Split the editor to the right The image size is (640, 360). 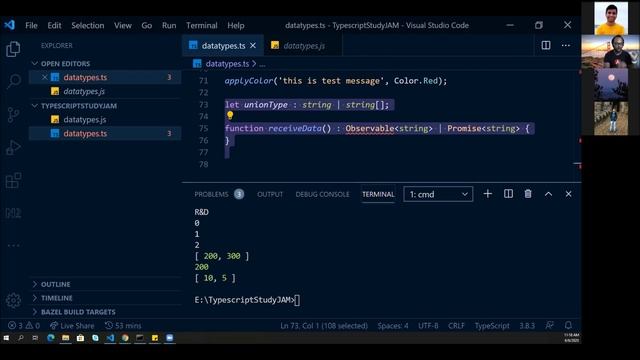coord(546,45)
